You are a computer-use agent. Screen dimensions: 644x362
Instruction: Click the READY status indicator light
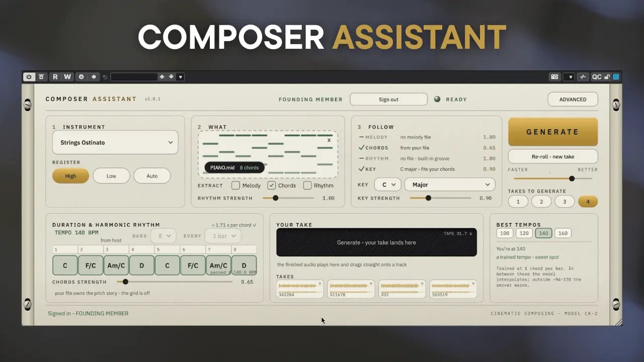(437, 99)
